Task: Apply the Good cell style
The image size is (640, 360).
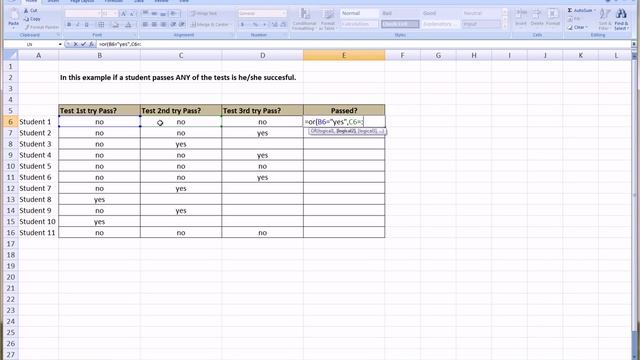Action: click(440, 13)
